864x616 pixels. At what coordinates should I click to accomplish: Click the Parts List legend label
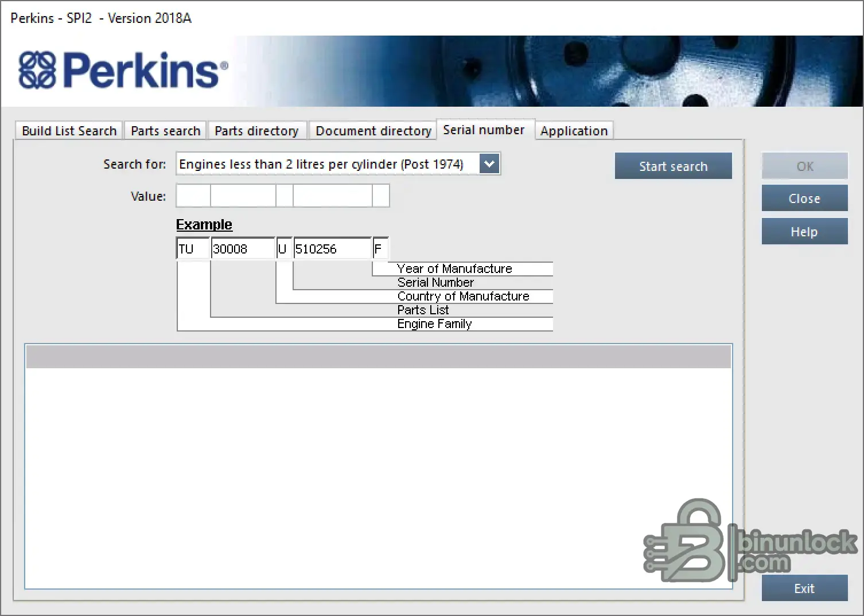pos(423,310)
